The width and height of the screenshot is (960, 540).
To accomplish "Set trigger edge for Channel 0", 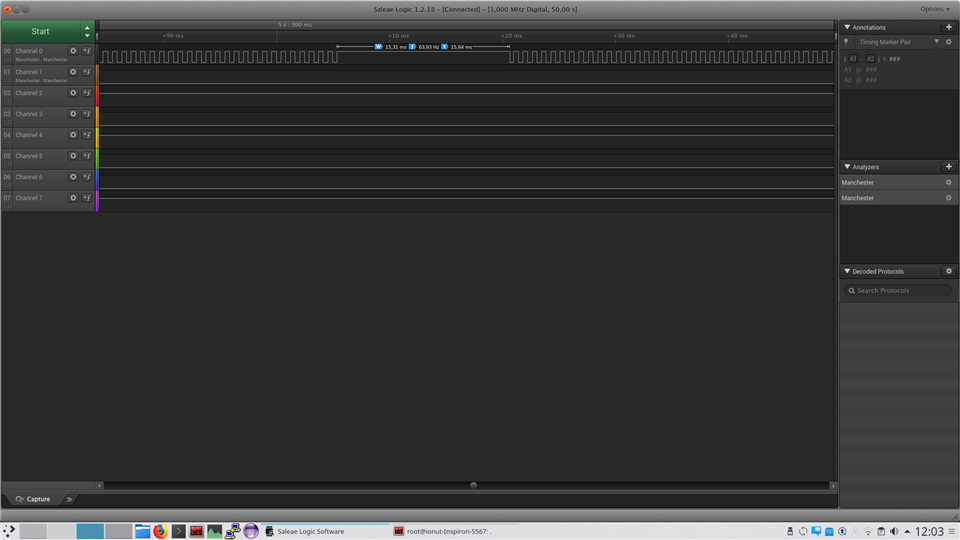I will (87, 51).
